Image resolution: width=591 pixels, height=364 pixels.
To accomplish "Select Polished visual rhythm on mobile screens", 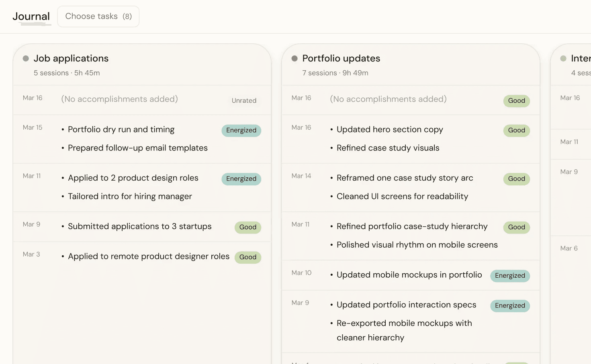I will click(417, 245).
